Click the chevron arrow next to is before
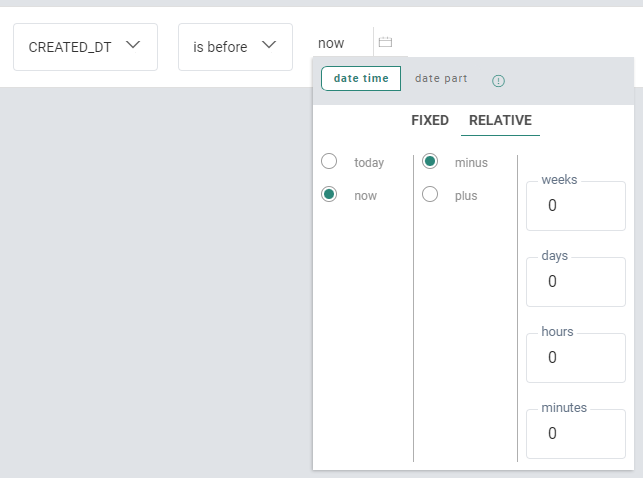The image size is (643, 478). click(269, 45)
